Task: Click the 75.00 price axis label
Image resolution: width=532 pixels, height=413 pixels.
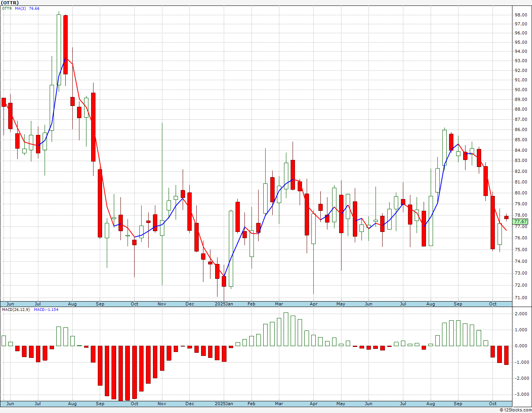Action: click(x=521, y=250)
